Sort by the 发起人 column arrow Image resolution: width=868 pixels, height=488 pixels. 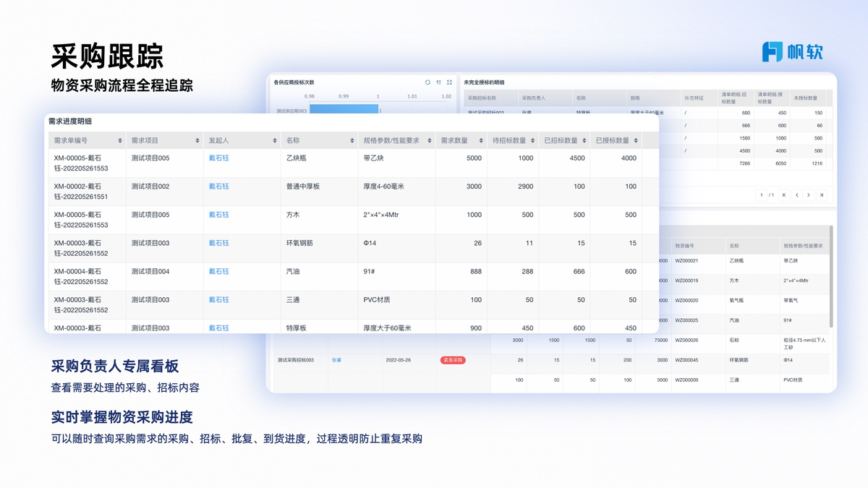(275, 141)
